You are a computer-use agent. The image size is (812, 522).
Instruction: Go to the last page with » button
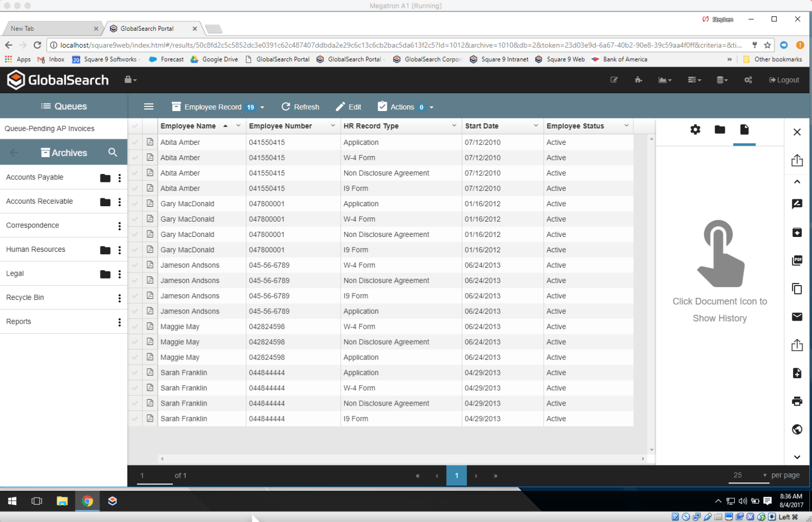tap(495, 475)
